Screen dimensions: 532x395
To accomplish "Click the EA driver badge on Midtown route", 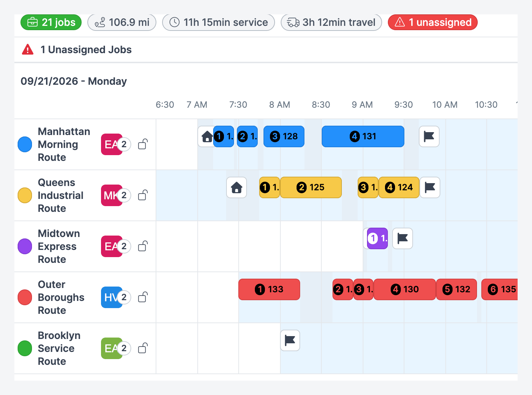I will (x=111, y=246).
